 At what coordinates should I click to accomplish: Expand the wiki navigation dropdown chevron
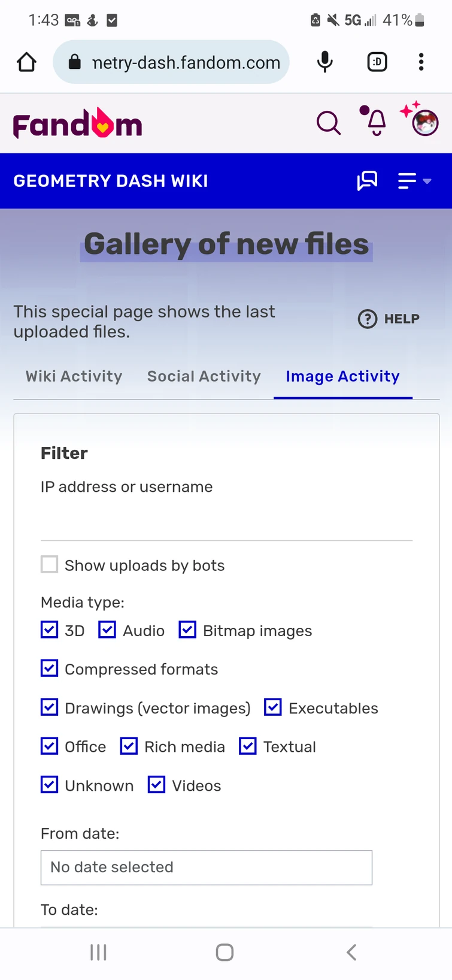click(x=426, y=182)
